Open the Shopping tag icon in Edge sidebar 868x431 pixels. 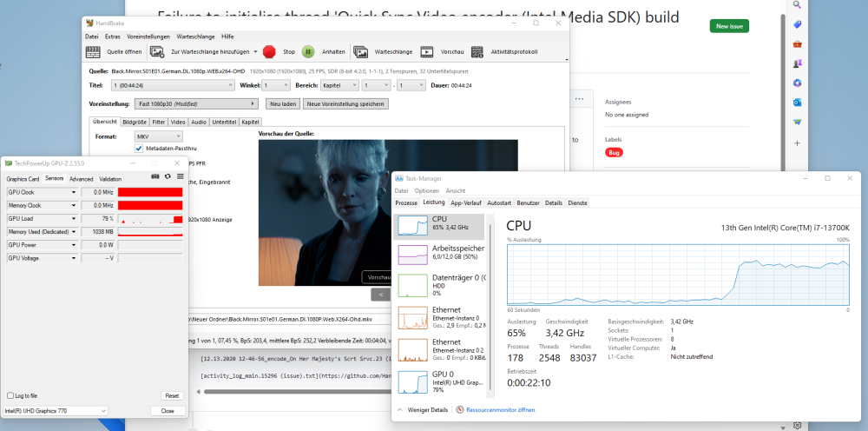coord(797,25)
